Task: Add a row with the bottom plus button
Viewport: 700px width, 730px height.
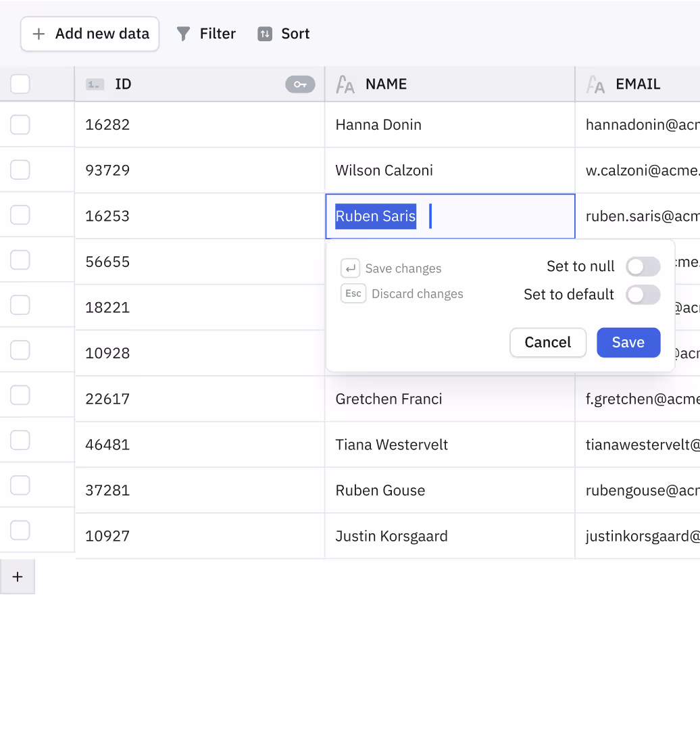Action: click(x=18, y=577)
